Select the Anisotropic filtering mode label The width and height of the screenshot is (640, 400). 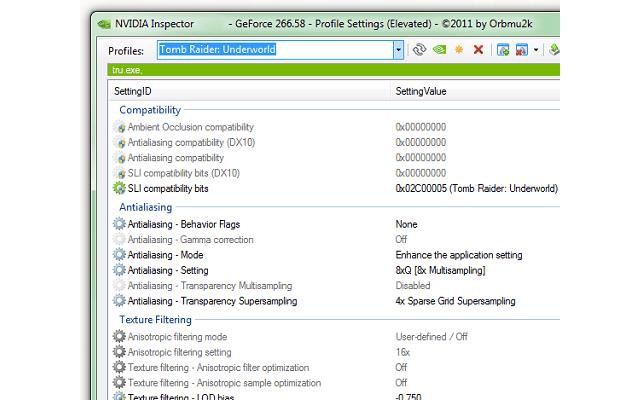(x=177, y=337)
